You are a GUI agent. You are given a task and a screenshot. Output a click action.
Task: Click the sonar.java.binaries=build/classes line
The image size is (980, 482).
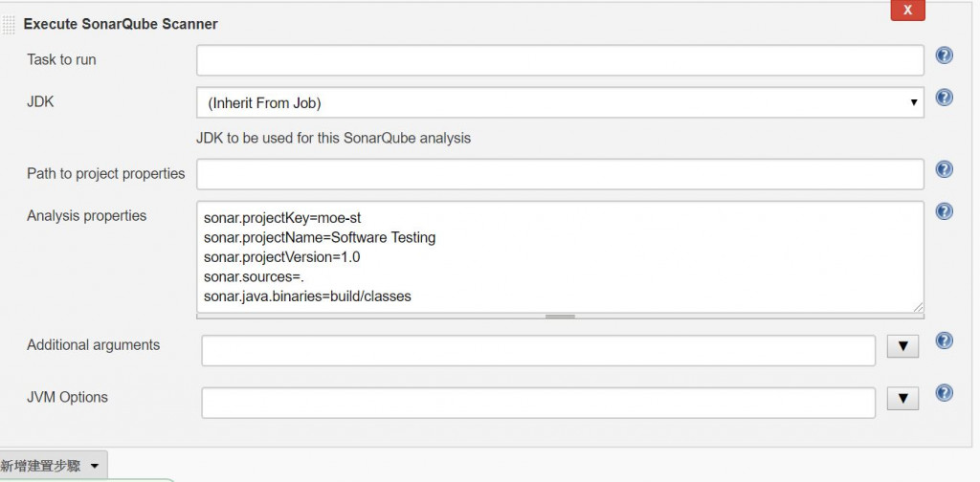coord(307,296)
